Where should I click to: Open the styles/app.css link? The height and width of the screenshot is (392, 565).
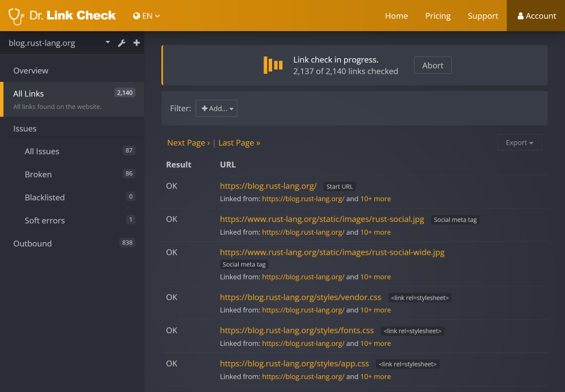[x=295, y=364]
